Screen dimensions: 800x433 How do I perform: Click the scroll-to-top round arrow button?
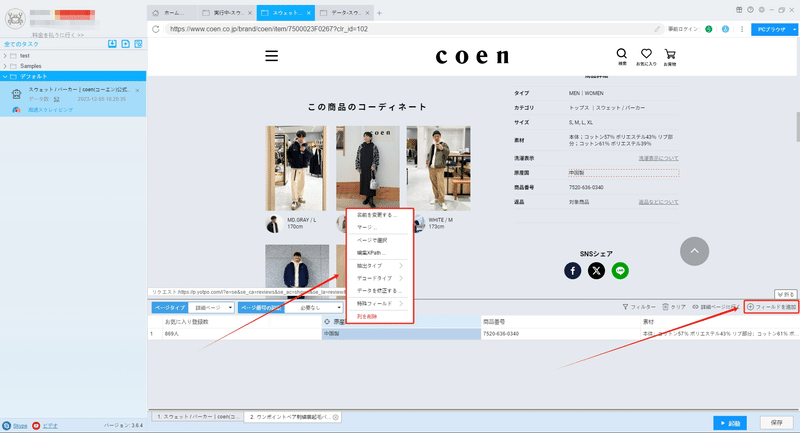tap(694, 251)
